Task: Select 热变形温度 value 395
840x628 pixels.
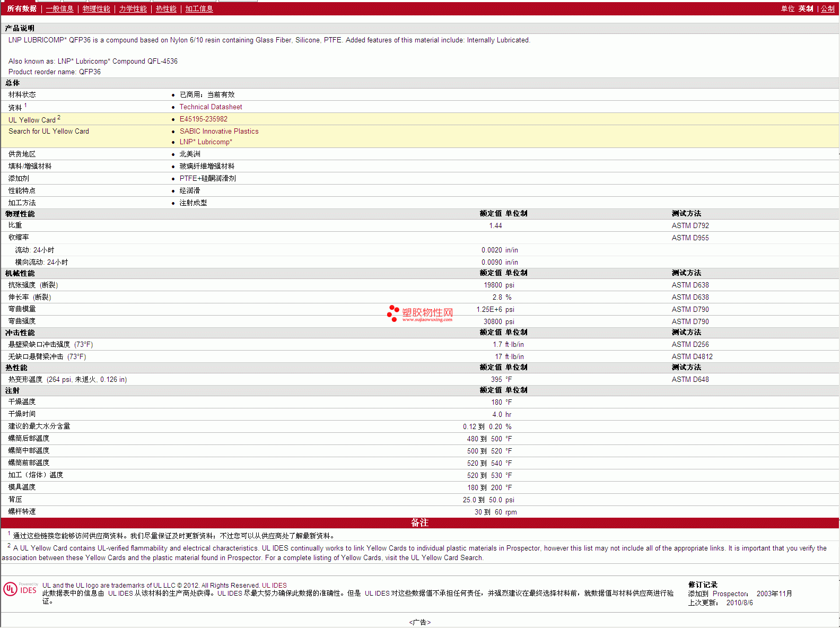Action: click(x=496, y=380)
